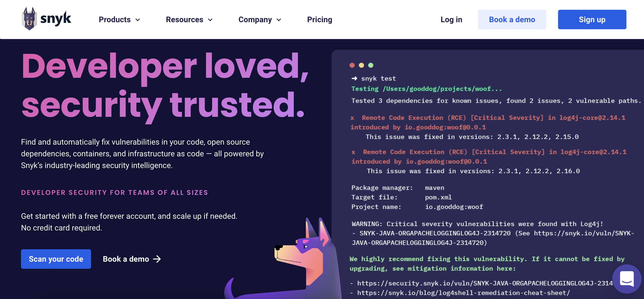Image resolution: width=644 pixels, height=299 pixels.
Task: Click the Sign up button
Action: click(592, 20)
